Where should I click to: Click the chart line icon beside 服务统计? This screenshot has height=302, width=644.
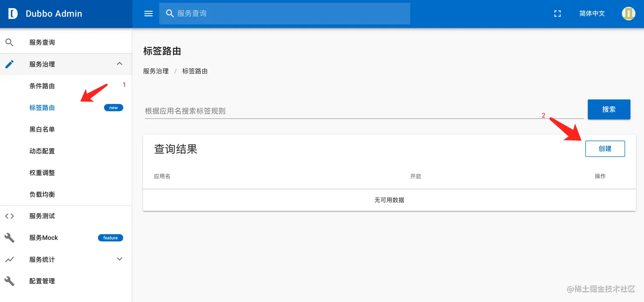pyautogui.click(x=9, y=259)
